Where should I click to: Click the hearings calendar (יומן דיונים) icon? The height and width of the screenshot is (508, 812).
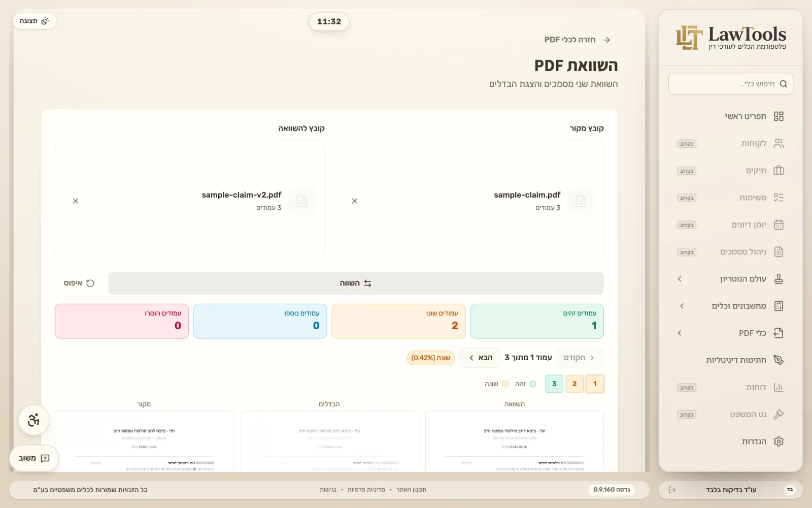pyautogui.click(x=779, y=225)
